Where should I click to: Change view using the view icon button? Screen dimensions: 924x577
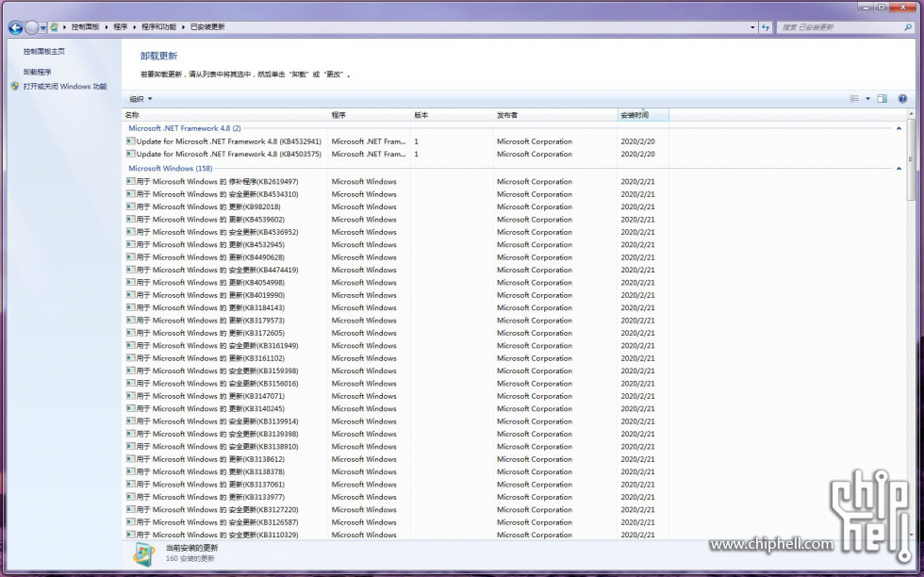coord(854,98)
